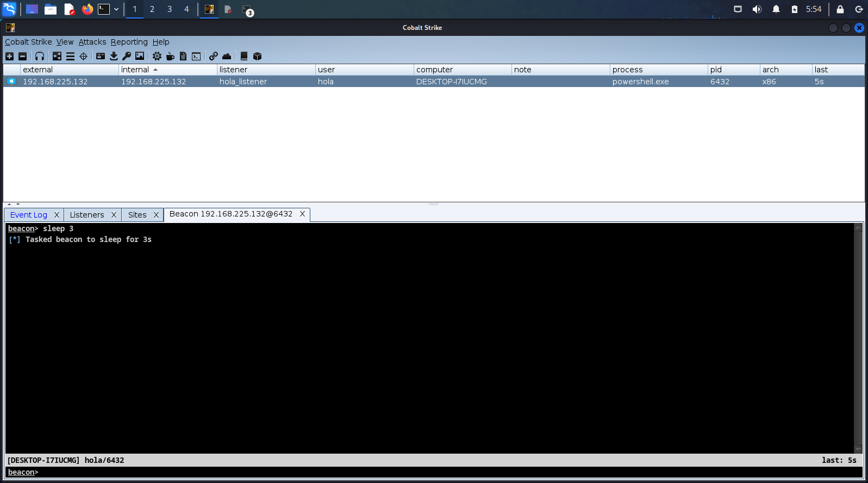Click the beacon console vertical scrollbar
This screenshot has height=483, width=868.
point(858,338)
